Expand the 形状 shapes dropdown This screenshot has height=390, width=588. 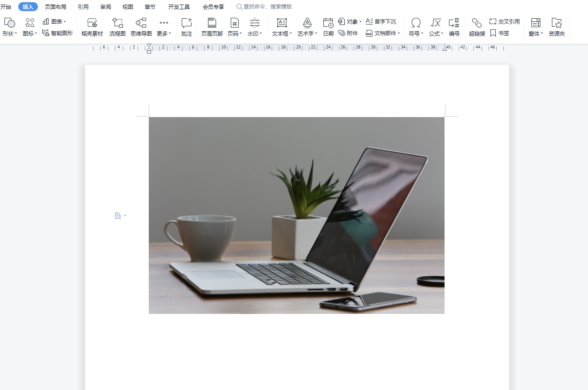pos(9,33)
